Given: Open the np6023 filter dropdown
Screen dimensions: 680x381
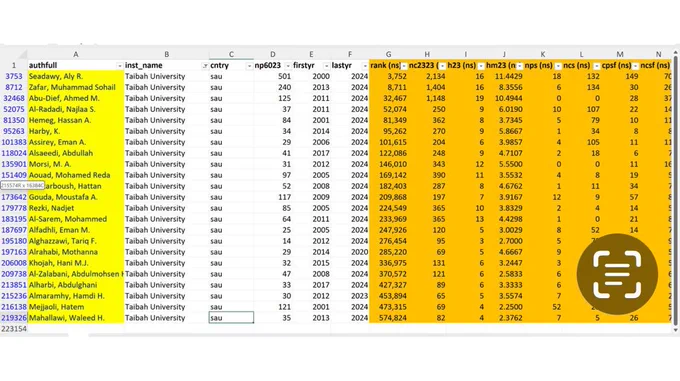Looking at the screenshot, I should tap(288, 66).
